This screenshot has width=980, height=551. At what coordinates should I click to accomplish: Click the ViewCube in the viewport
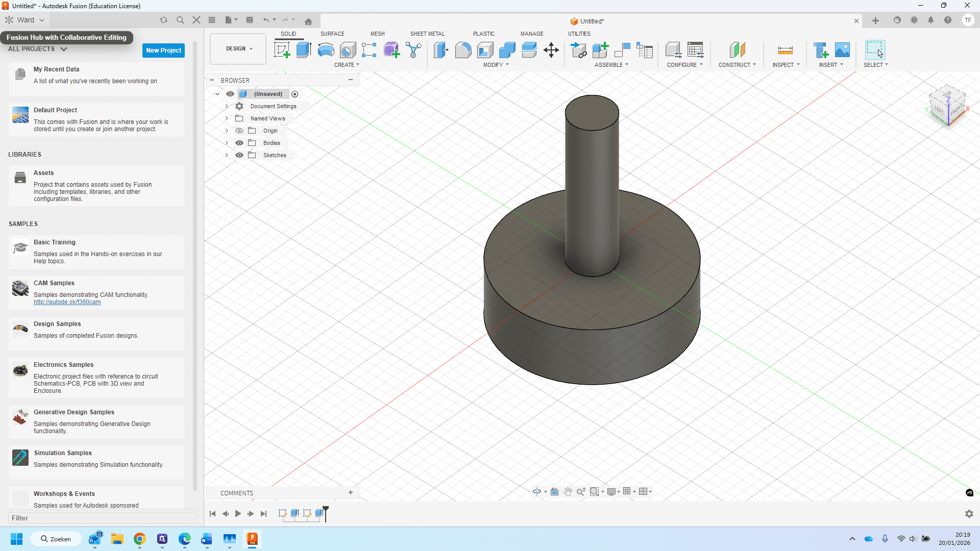pyautogui.click(x=948, y=106)
